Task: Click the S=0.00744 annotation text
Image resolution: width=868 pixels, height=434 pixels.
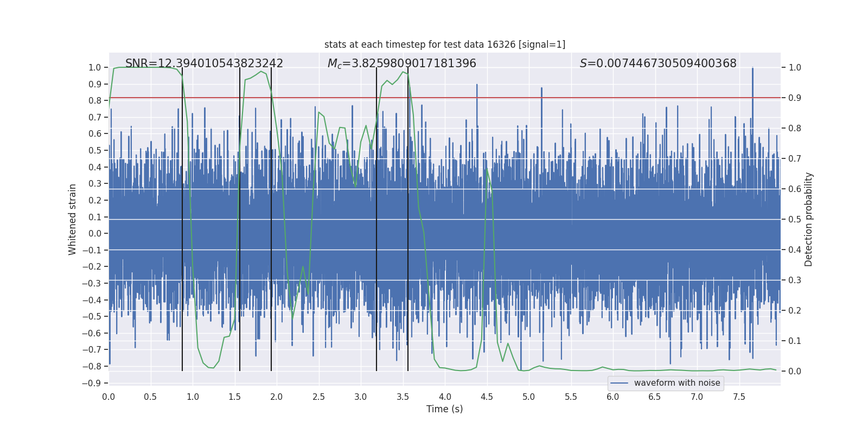Action: pos(658,63)
